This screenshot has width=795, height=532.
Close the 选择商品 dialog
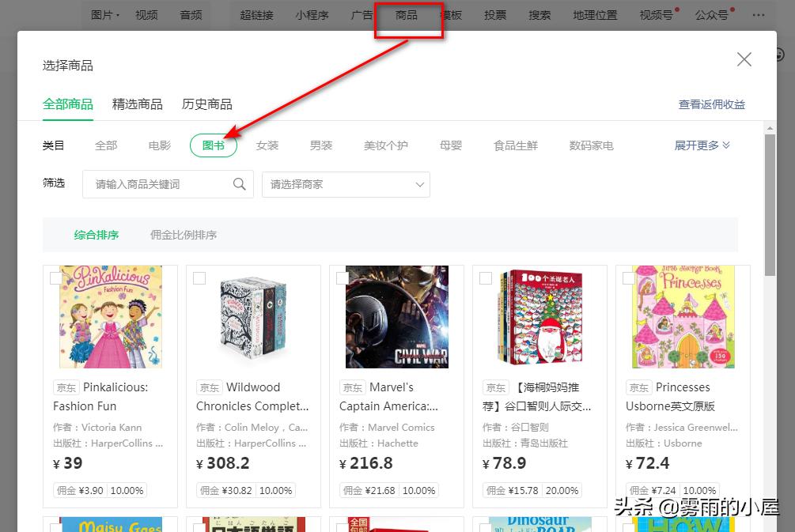pos(744,59)
